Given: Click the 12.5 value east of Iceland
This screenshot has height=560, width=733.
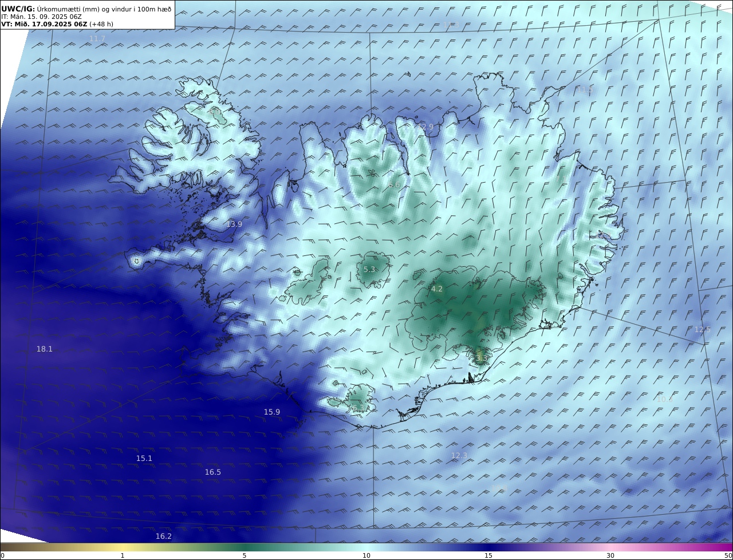Looking at the screenshot, I should coord(703,329).
